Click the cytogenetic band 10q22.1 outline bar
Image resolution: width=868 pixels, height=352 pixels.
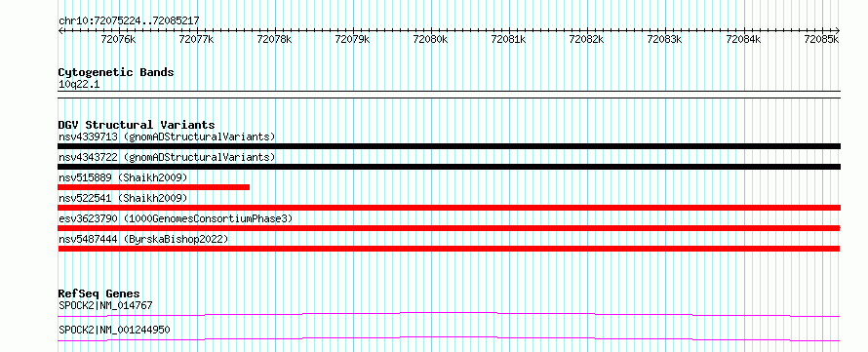point(449,95)
